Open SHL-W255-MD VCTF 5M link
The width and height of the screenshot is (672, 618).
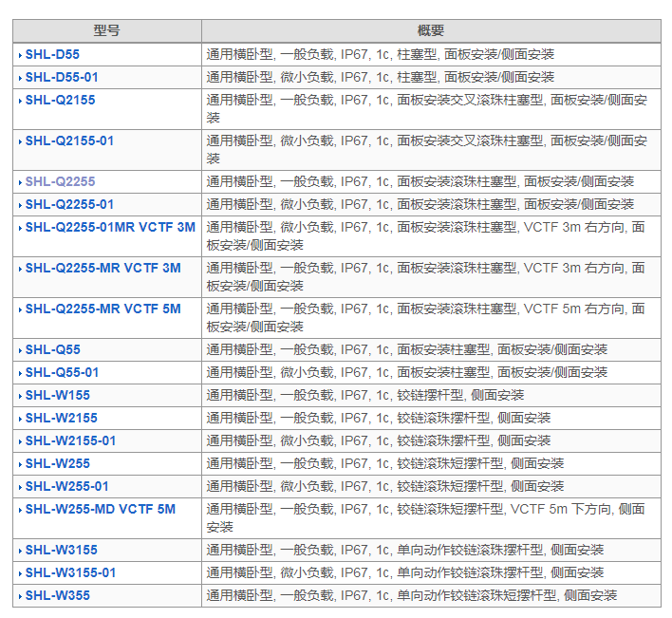(101, 509)
